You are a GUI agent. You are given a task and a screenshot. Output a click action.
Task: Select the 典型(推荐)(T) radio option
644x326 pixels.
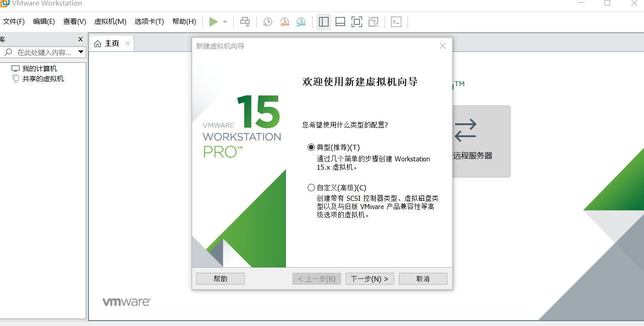(x=311, y=148)
